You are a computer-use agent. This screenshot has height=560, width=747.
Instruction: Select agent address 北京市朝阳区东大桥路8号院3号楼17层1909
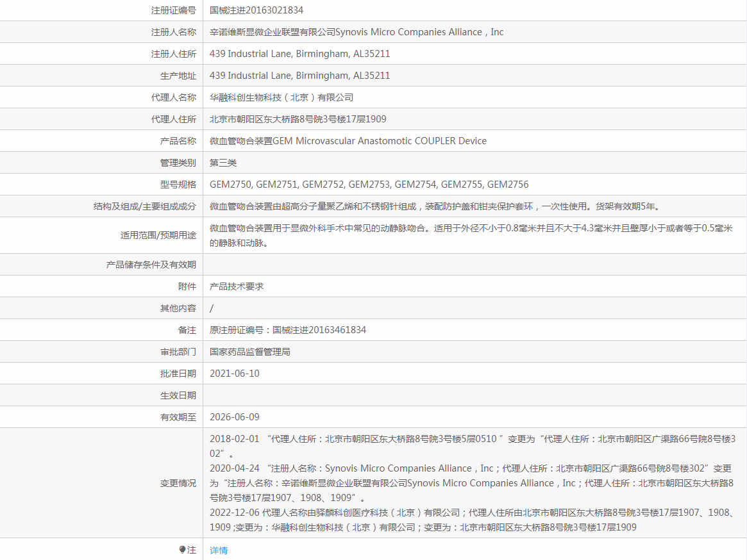click(x=298, y=120)
